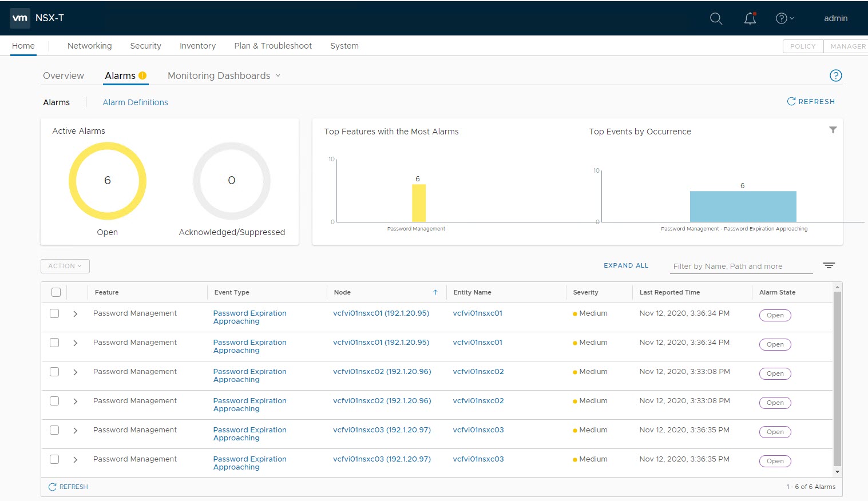Image resolution: width=868 pixels, height=501 pixels.
Task: Click the Node column sort arrow
Action: [435, 292]
